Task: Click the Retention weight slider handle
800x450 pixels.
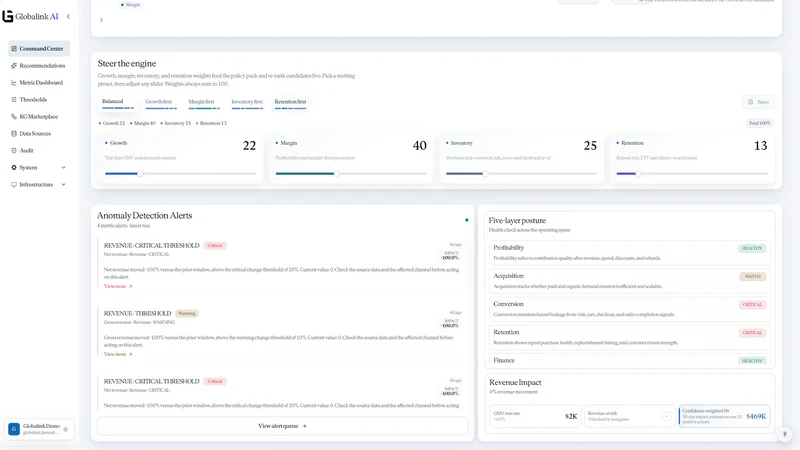Action: pos(638,173)
